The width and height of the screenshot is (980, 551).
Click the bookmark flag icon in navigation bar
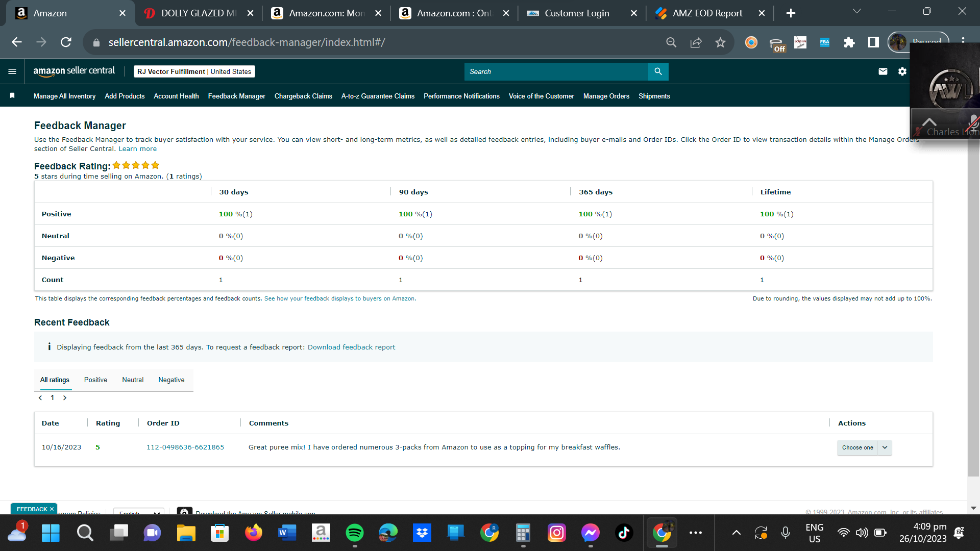(12, 96)
